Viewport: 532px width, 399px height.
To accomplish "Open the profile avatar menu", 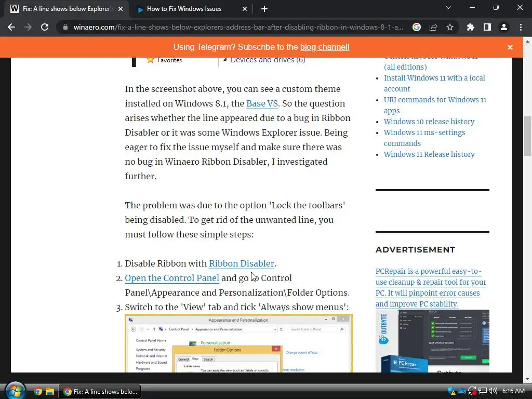I will [x=504, y=27].
